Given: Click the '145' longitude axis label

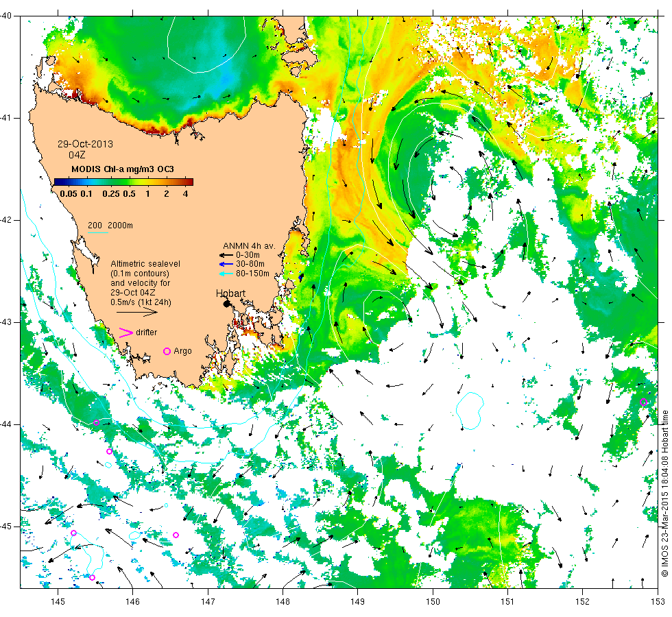Looking at the screenshot, I should coord(58,602).
